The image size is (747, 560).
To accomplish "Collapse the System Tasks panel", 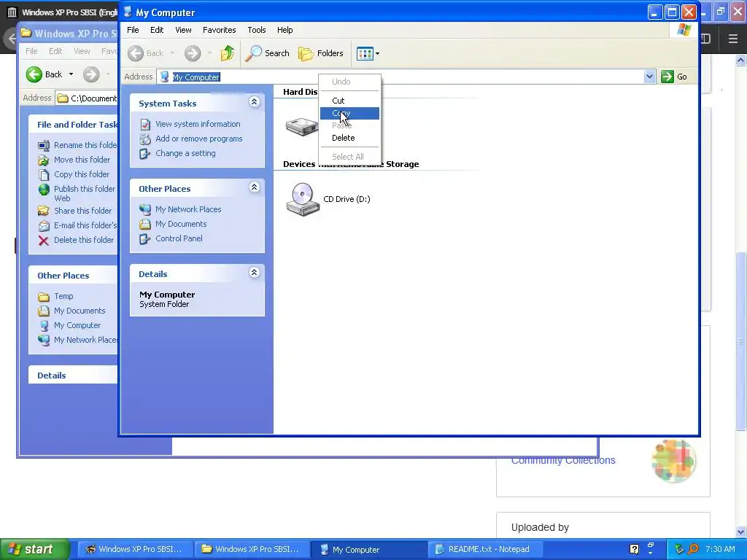I will click(x=255, y=101).
